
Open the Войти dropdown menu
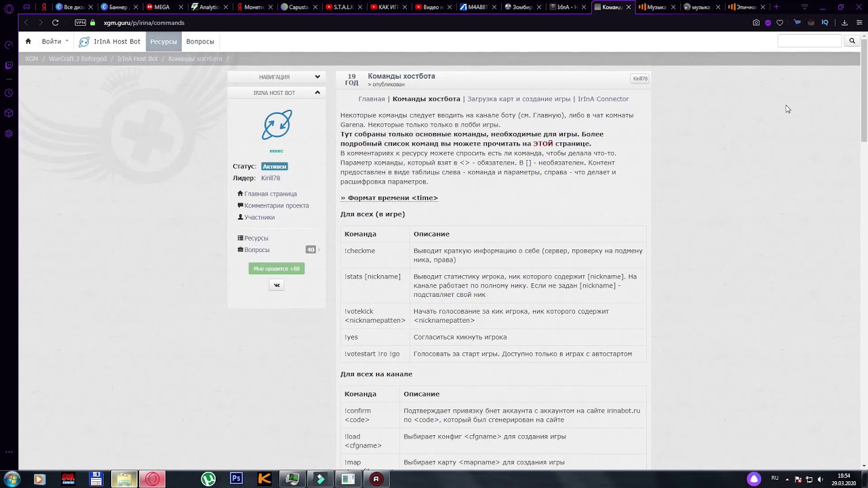tap(55, 41)
